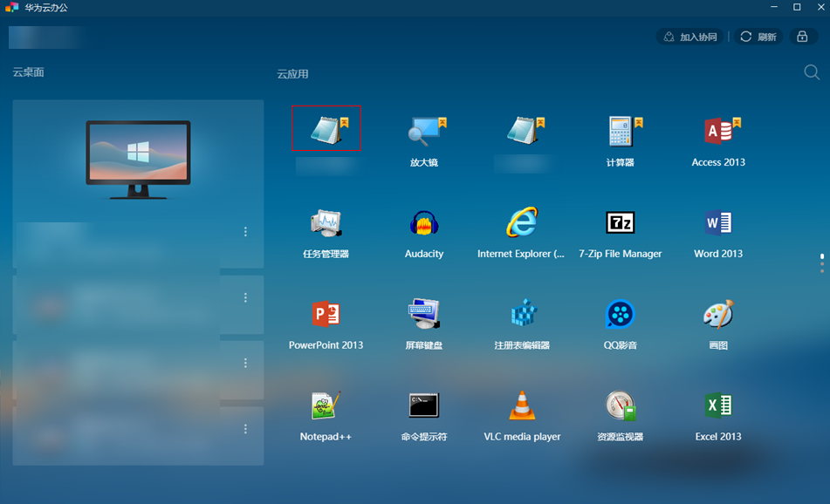Click the page indicator dots on right edge

(822, 263)
